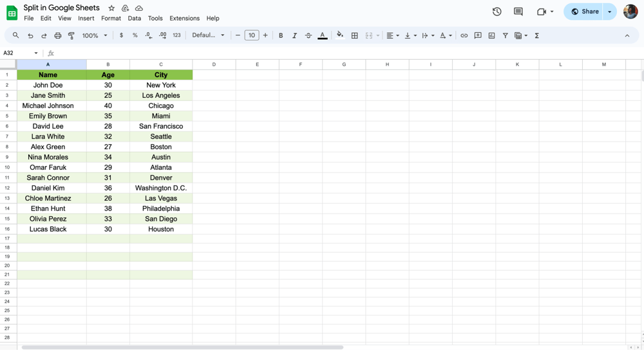Star this spreadsheet document
The image size is (644, 350).
click(111, 8)
